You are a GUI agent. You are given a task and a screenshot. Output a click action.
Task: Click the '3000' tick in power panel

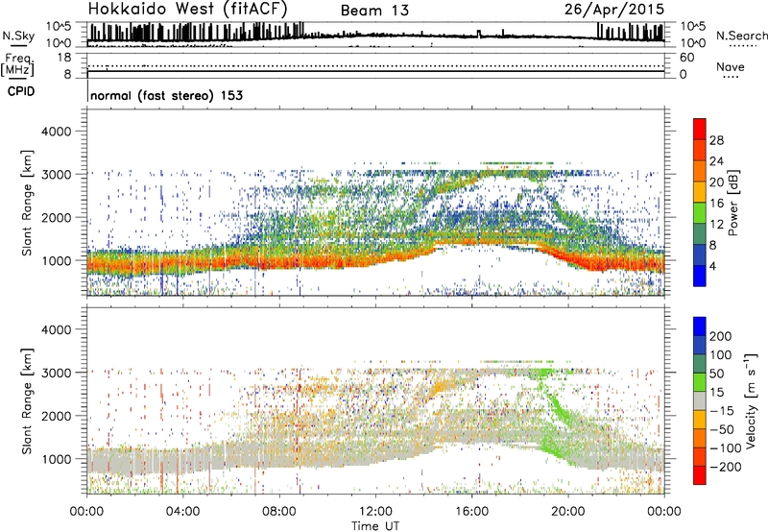[x=57, y=175]
